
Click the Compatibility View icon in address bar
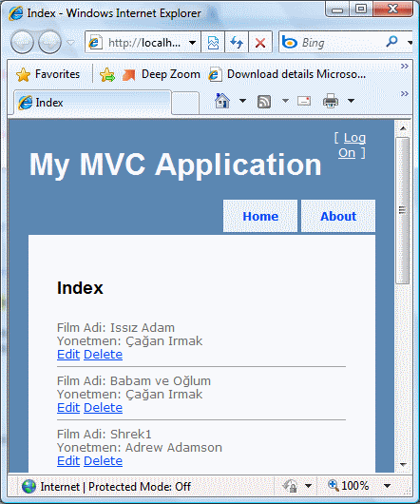point(213,42)
